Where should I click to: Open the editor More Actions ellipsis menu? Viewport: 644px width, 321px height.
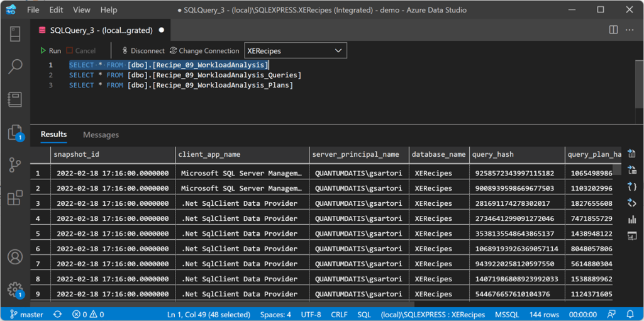(630, 30)
